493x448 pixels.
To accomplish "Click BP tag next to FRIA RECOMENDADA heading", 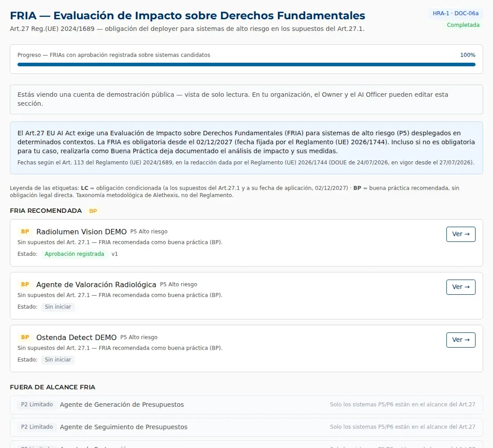I will pos(93,211).
